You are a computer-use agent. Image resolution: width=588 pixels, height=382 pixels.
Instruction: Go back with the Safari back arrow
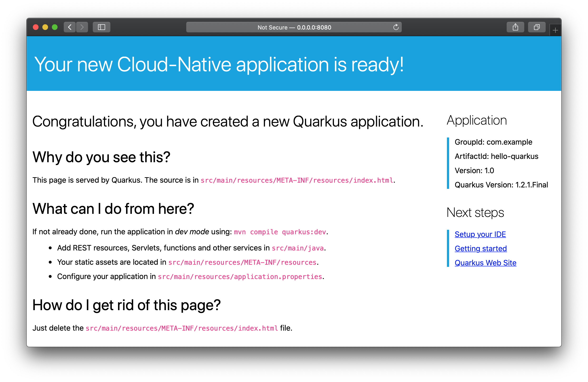70,27
